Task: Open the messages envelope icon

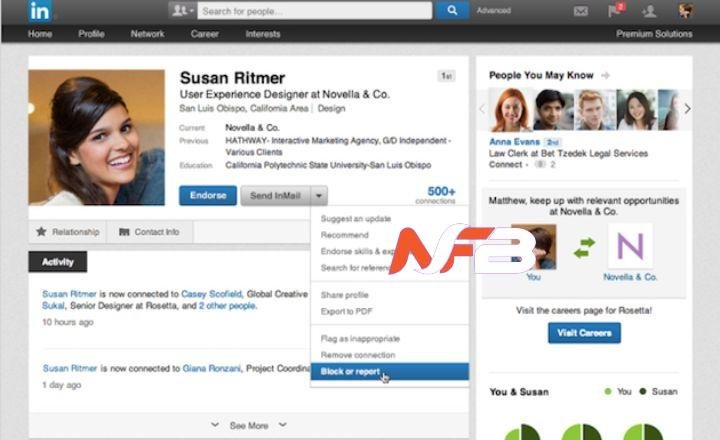Action: coord(581,11)
